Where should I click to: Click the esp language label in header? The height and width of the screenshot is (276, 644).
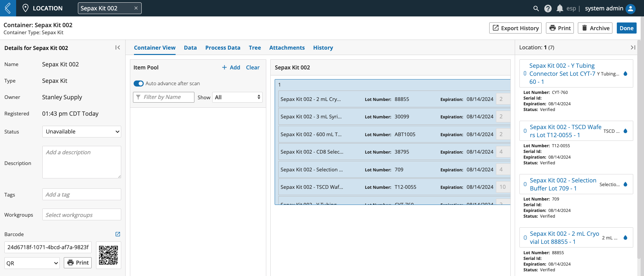click(x=571, y=8)
